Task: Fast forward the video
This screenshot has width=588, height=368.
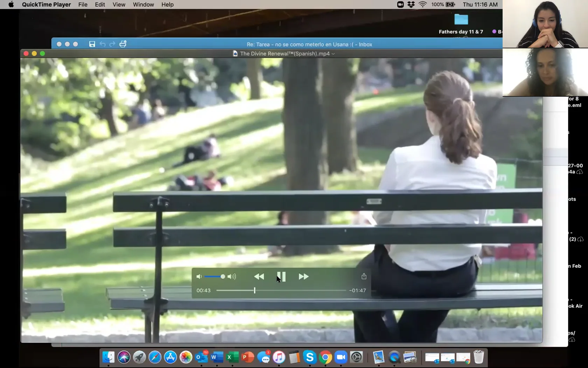Action: click(303, 277)
